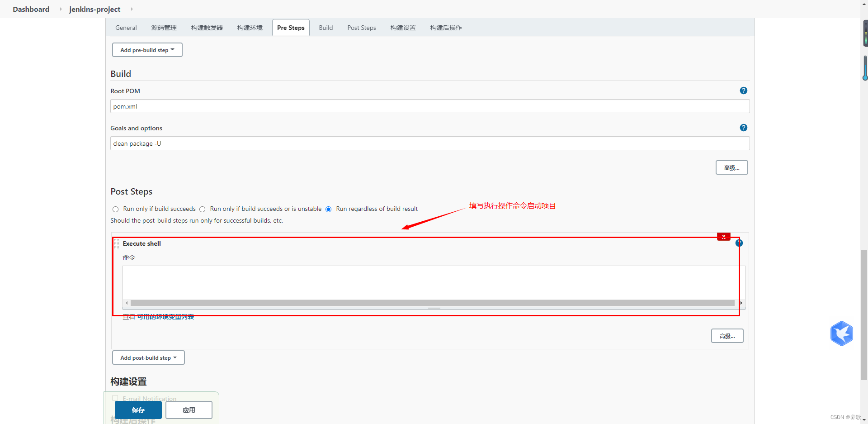Toggle E-mail Notification checkbox

coord(115,398)
